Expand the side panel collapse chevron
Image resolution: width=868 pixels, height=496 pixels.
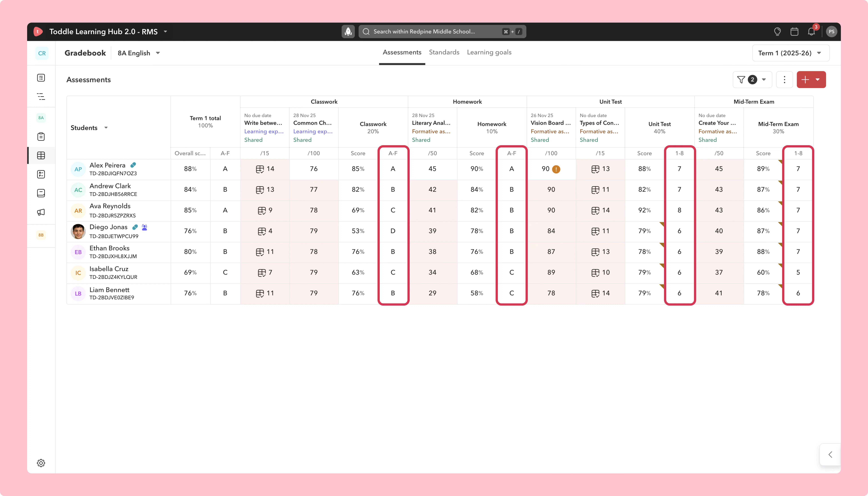[x=830, y=454]
